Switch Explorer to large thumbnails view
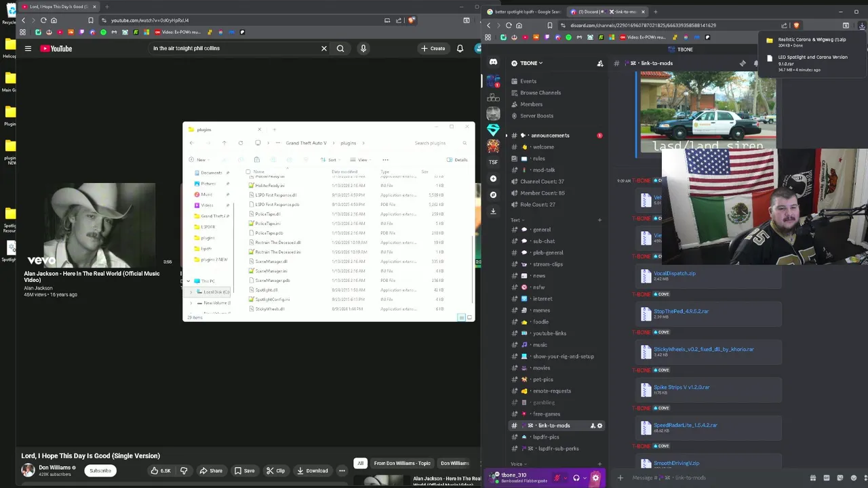This screenshot has width=868, height=488. [469, 317]
